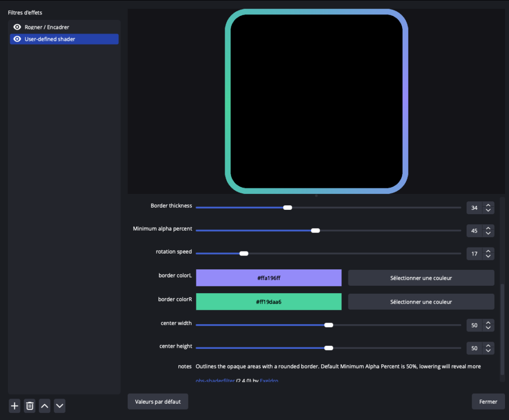Image resolution: width=509 pixels, height=420 pixels.
Task: Increase Border thickness value with up arrow
Action: click(488, 205)
